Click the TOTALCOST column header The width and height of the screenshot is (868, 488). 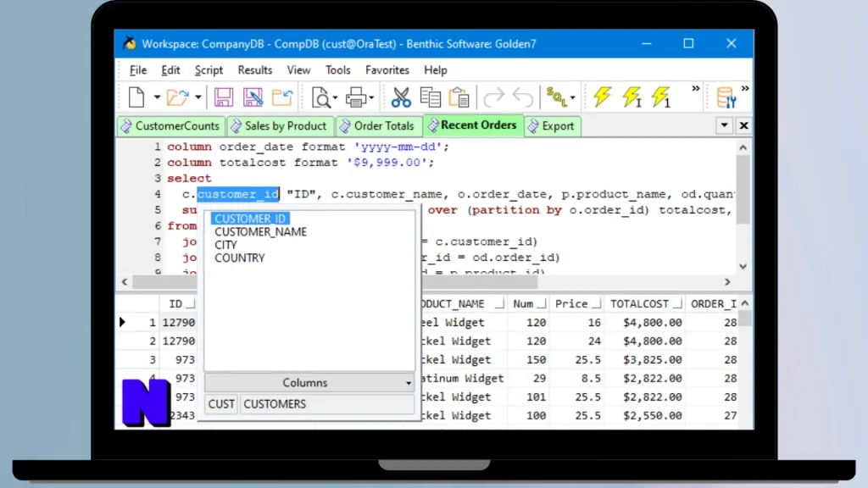pyautogui.click(x=645, y=304)
